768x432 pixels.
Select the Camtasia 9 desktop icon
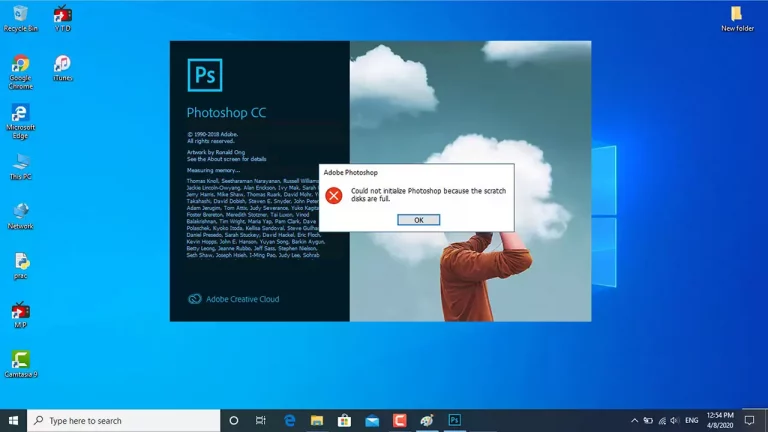pyautogui.click(x=21, y=364)
